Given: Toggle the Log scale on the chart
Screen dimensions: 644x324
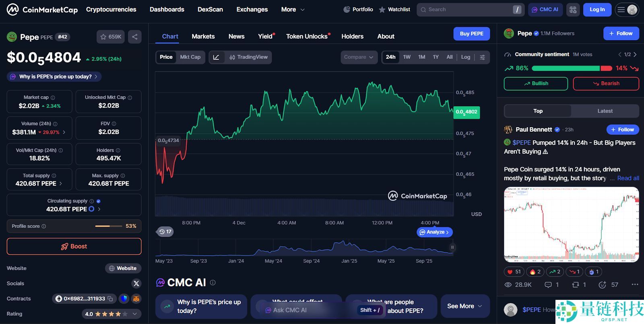Looking at the screenshot, I should [465, 57].
